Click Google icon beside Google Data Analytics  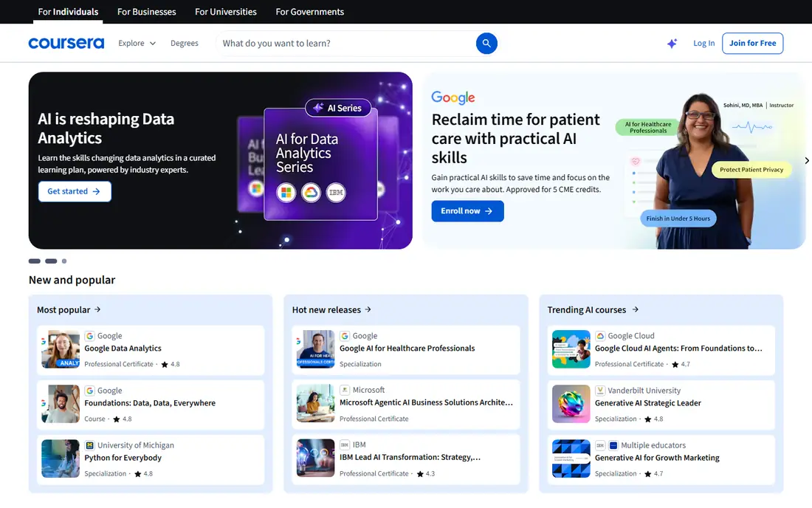pyautogui.click(x=89, y=335)
